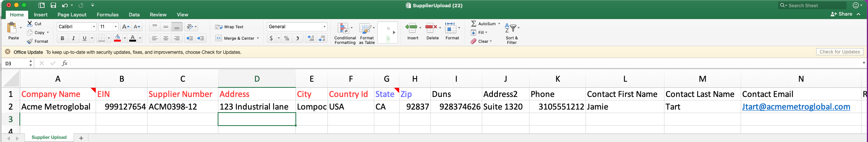The image size is (868, 142).
Task: Open the fill color picker arrow
Action: tap(125, 38)
